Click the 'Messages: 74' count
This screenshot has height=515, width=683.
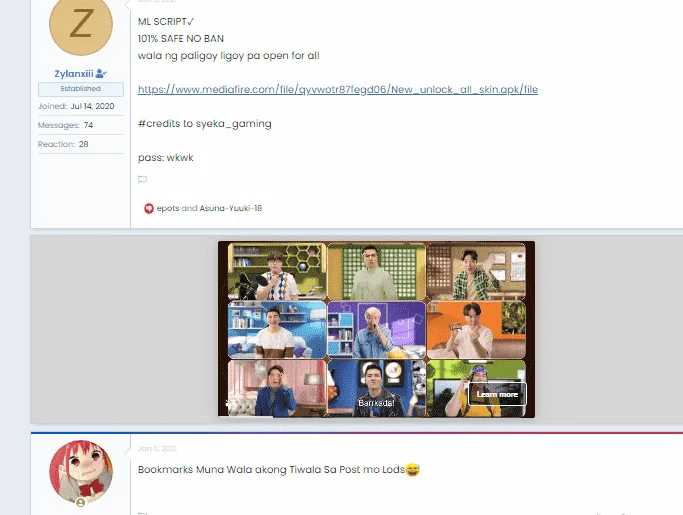pyautogui.click(x=65, y=125)
